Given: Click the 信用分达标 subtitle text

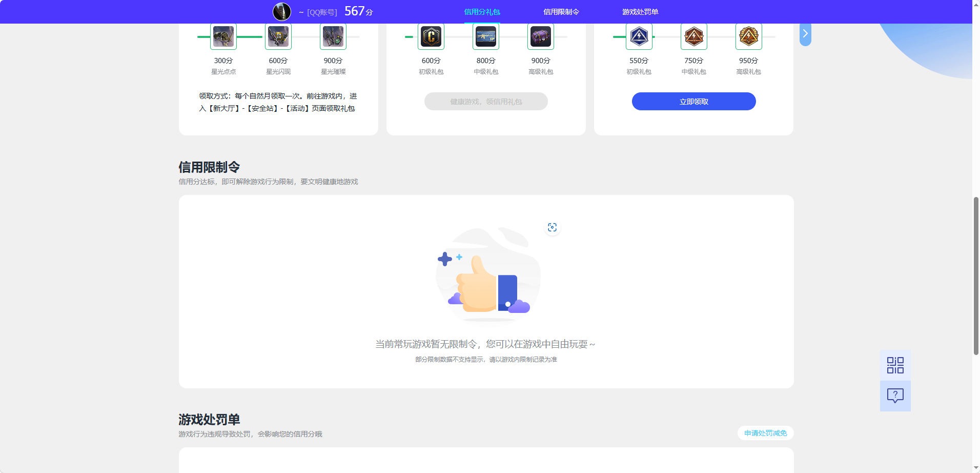Looking at the screenshot, I should click(x=268, y=182).
